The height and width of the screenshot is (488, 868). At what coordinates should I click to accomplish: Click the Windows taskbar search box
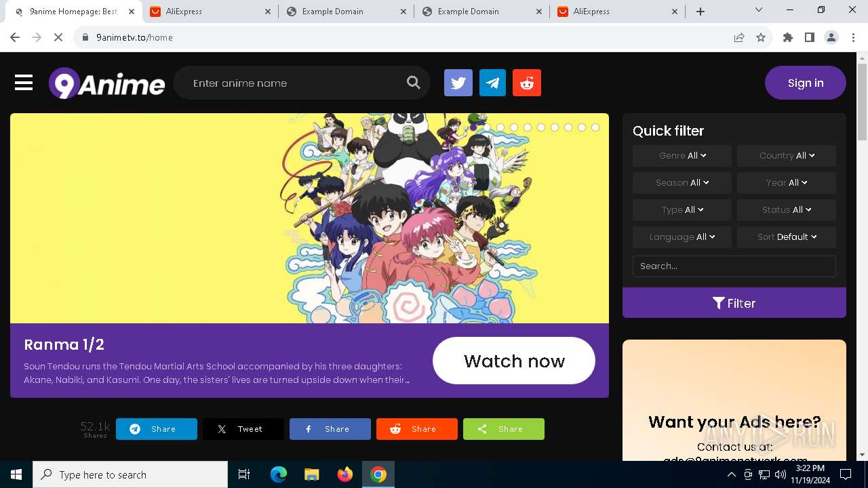coord(130,474)
